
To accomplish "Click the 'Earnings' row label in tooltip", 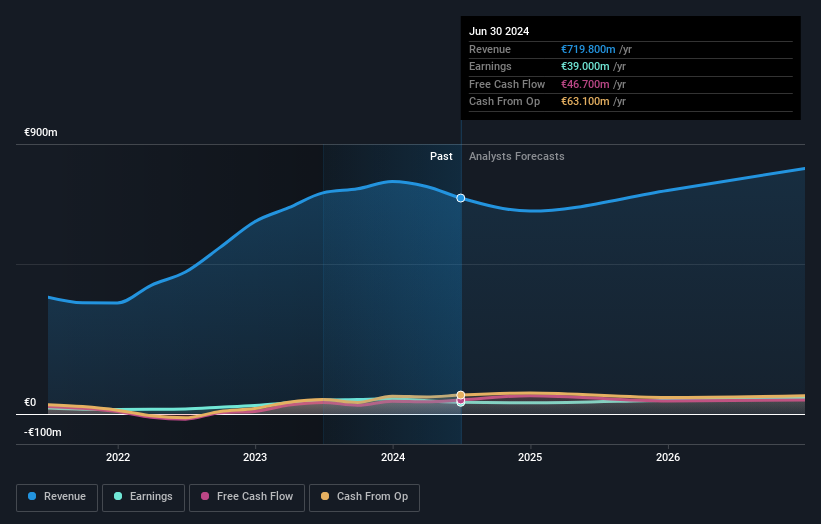I will pyautogui.click(x=490, y=66).
